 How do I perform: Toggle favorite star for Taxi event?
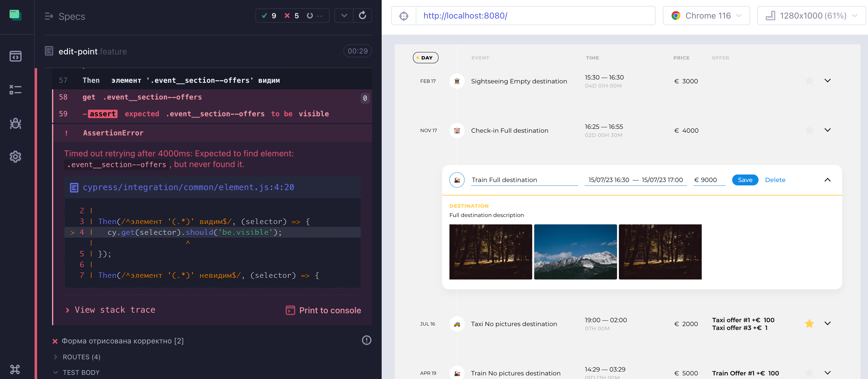pyautogui.click(x=809, y=323)
